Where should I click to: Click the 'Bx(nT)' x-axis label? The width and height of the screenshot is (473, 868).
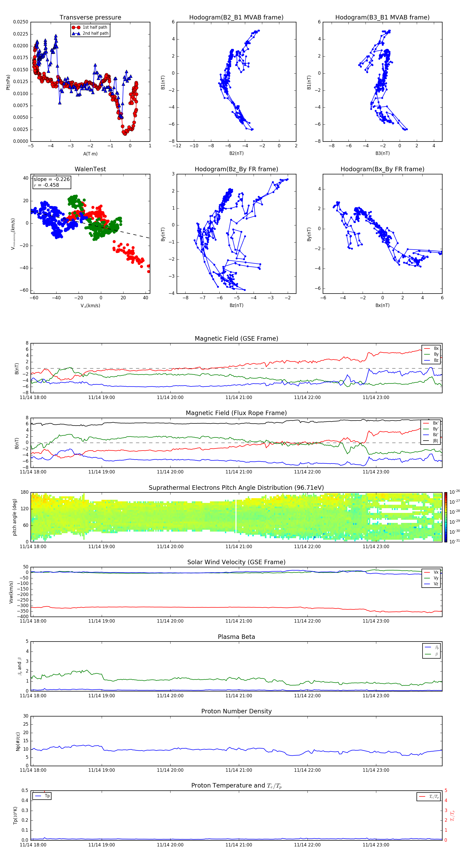coord(382,305)
